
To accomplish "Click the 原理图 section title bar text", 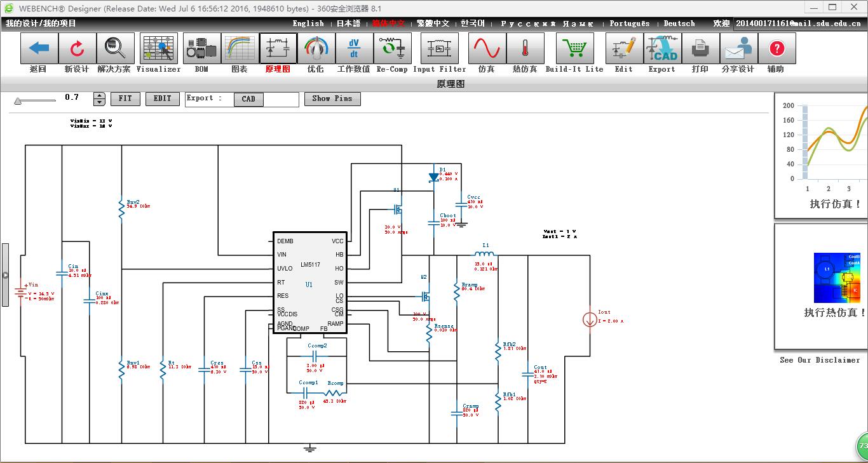I will 451,84.
